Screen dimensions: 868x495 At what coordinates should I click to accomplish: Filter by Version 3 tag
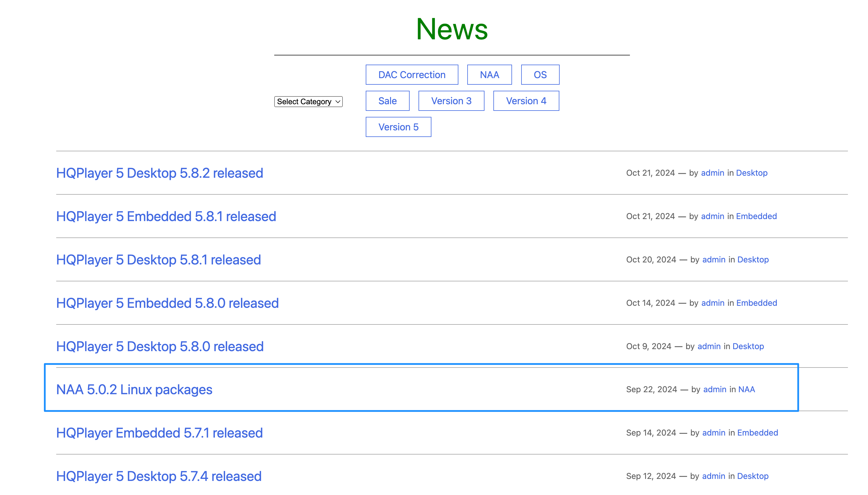tap(451, 100)
